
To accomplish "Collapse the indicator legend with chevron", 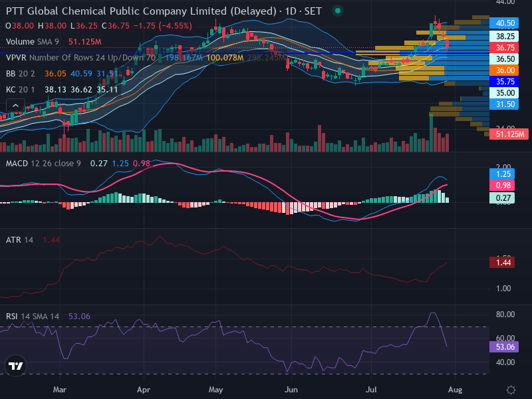I will point(15,106).
